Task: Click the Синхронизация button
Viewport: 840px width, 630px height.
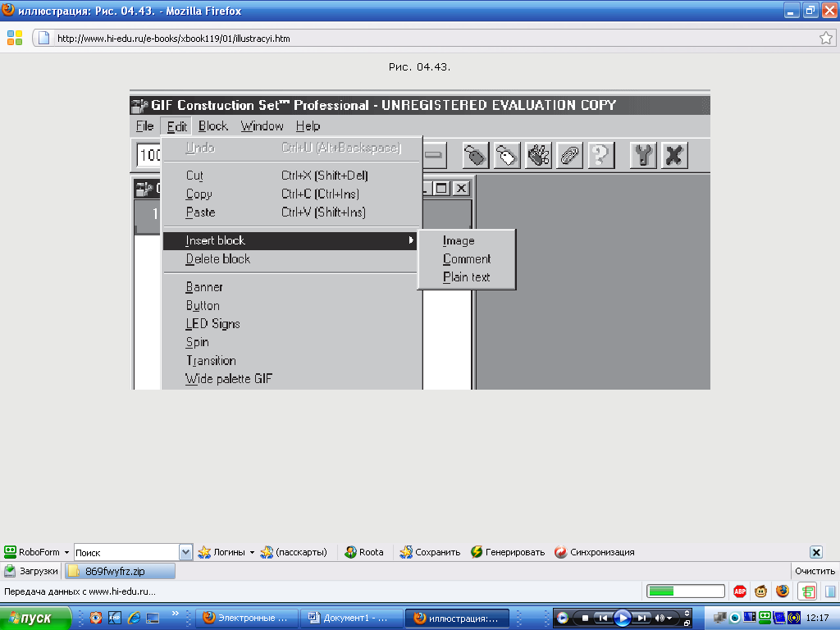Action: tap(595, 552)
